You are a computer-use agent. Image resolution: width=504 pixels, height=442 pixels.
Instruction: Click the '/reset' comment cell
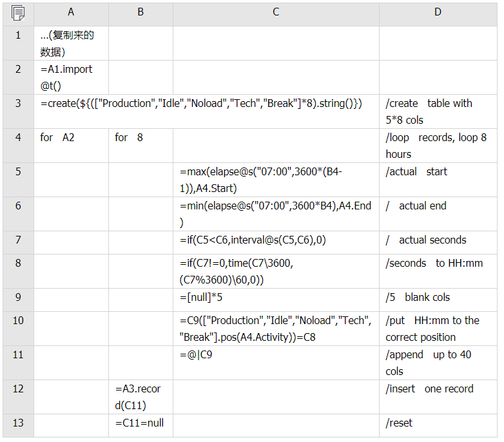[438, 423]
